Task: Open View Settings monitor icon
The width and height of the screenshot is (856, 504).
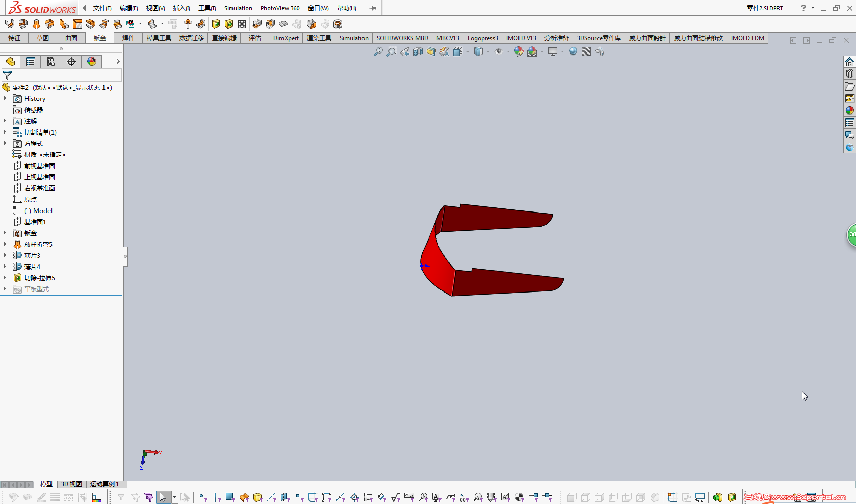Action: tap(553, 51)
